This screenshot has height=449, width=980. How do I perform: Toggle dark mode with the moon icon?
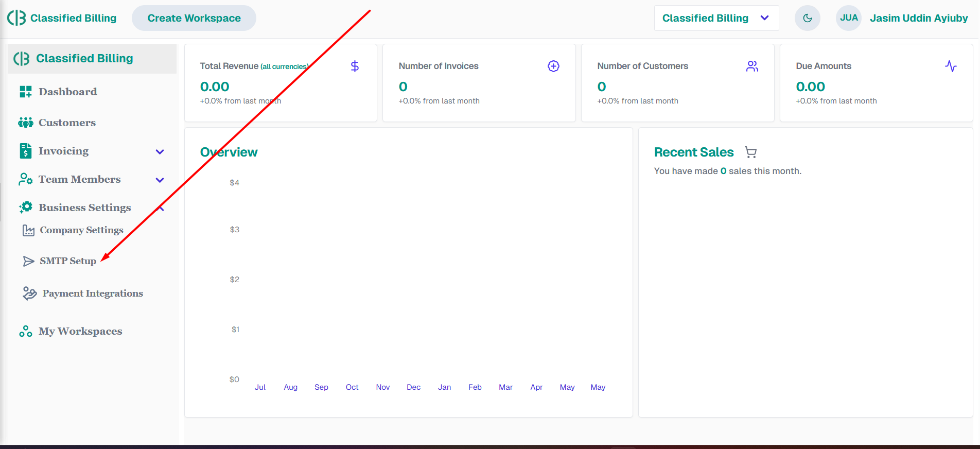pos(807,18)
